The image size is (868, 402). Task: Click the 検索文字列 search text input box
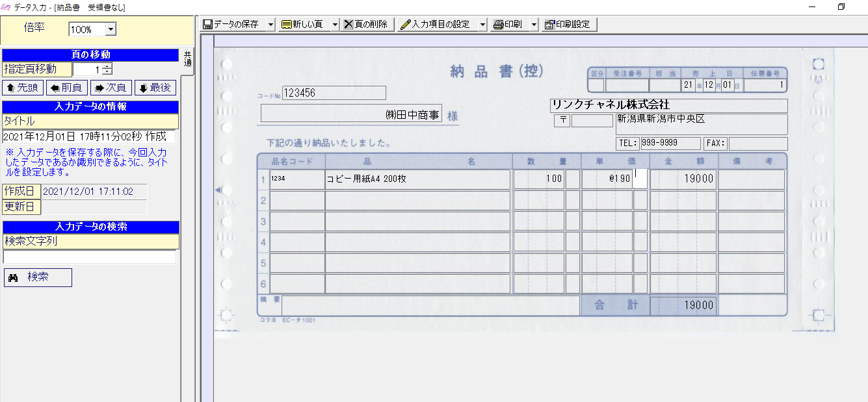(x=89, y=256)
